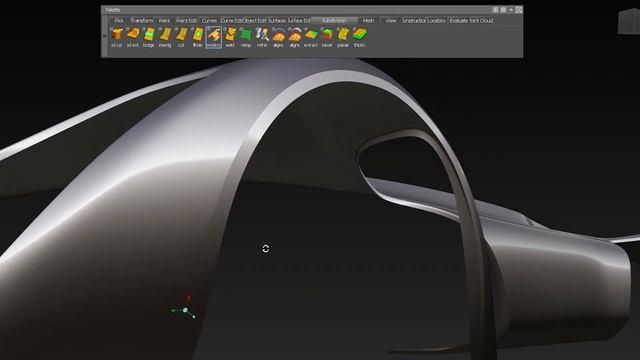Select the rethn tool icon
The height and width of the screenshot is (360, 640).
pos(262,37)
